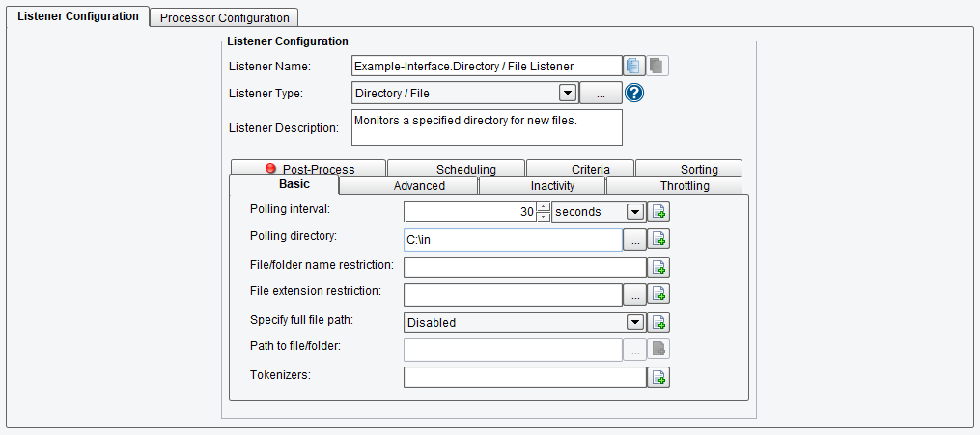Viewport: 980px width, 435px height.
Task: Open the Post-Process tab
Action: coord(309,169)
